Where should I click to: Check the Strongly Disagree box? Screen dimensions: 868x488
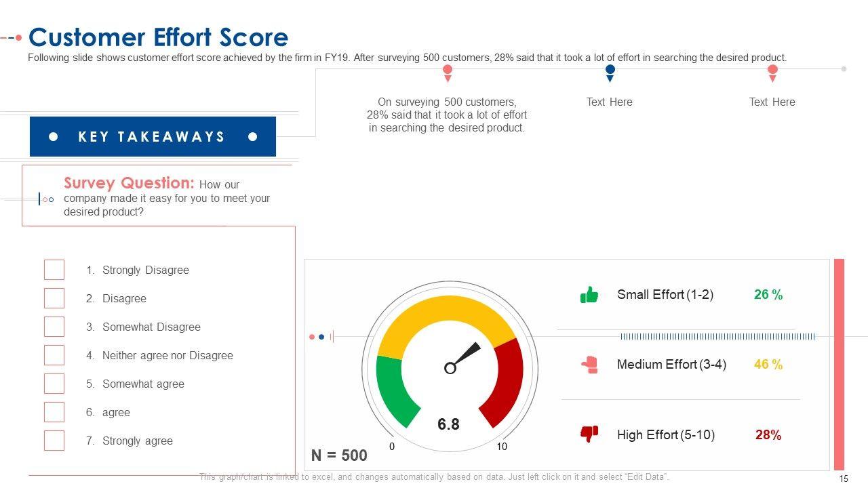[54, 270]
